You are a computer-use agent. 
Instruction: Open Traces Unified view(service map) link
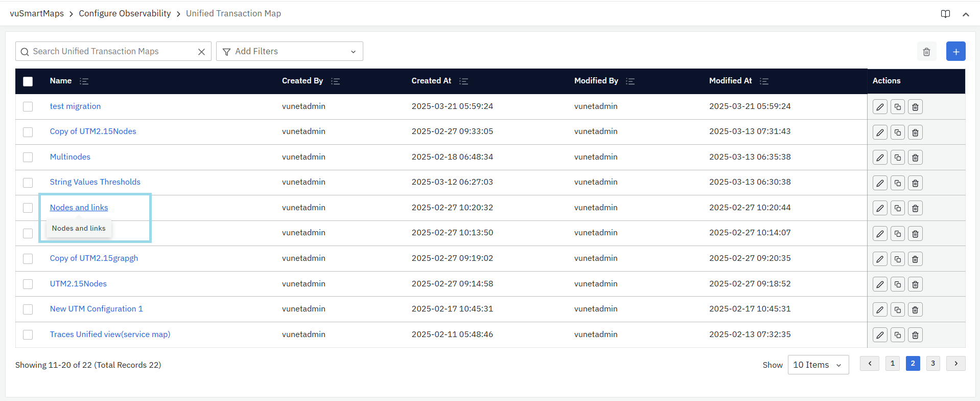(110, 334)
